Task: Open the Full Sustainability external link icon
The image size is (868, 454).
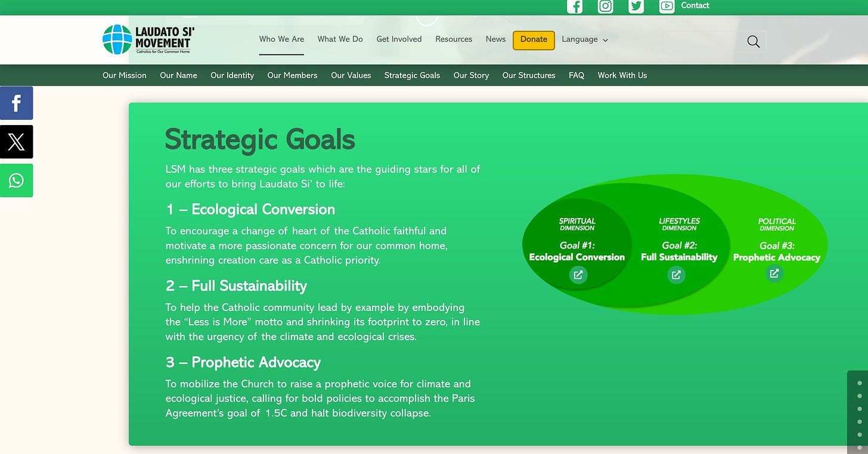Action: point(676,275)
